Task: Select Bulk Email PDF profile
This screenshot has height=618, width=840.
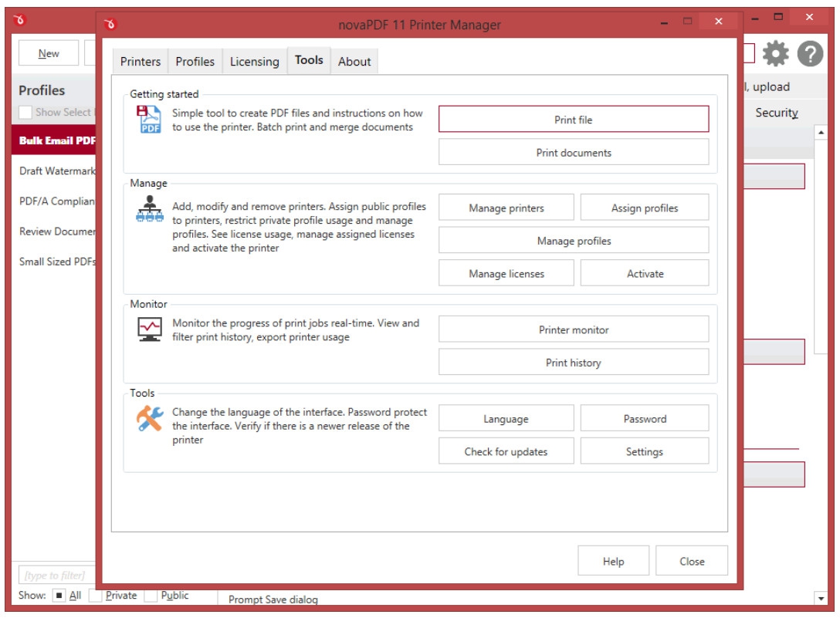Action: pyautogui.click(x=53, y=140)
